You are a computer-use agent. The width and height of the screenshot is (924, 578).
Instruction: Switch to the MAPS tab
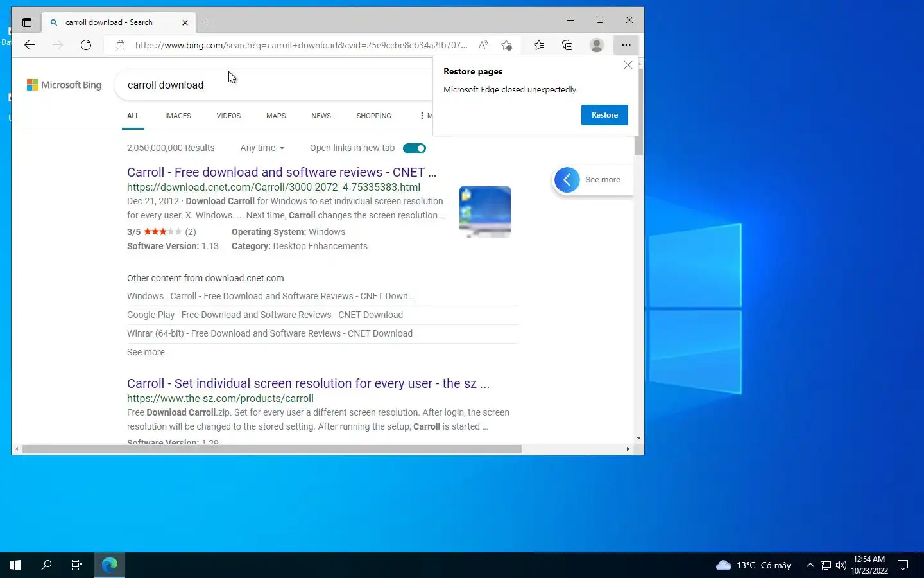pyautogui.click(x=276, y=116)
